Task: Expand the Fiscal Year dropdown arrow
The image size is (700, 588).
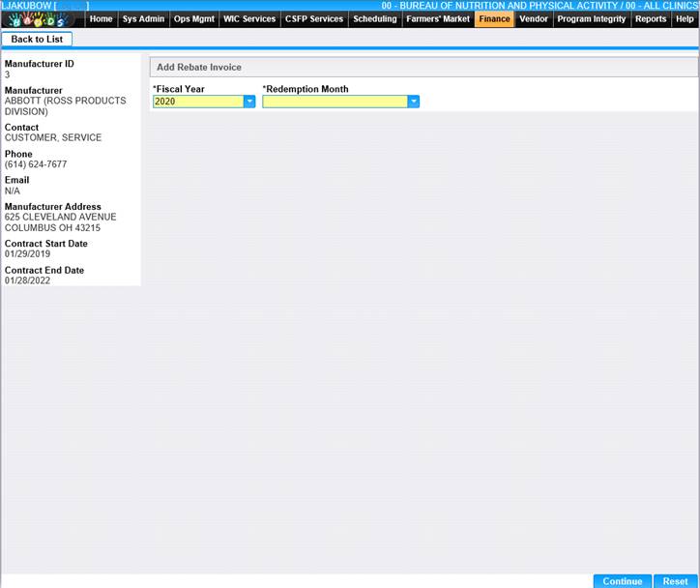Action: [x=249, y=102]
